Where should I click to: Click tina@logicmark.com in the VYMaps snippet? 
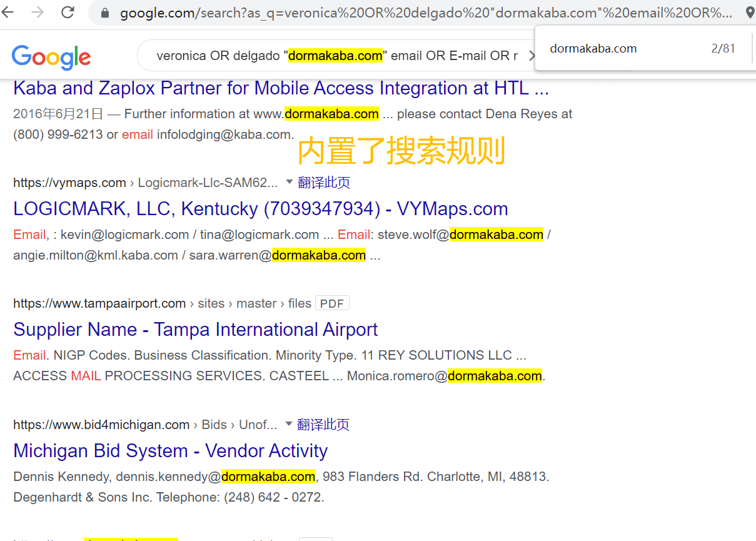260,235
